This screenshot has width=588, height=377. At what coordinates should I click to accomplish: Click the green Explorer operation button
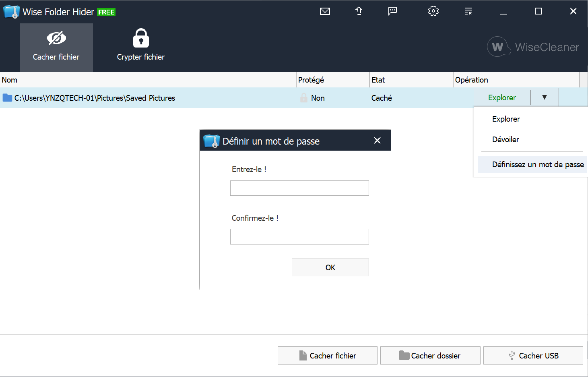pos(502,97)
